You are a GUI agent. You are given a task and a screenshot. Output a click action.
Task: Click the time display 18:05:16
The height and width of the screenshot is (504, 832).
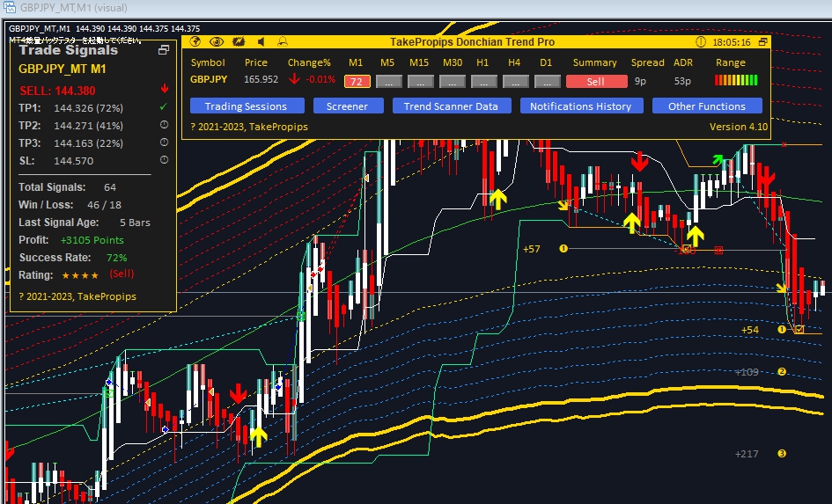(731, 42)
